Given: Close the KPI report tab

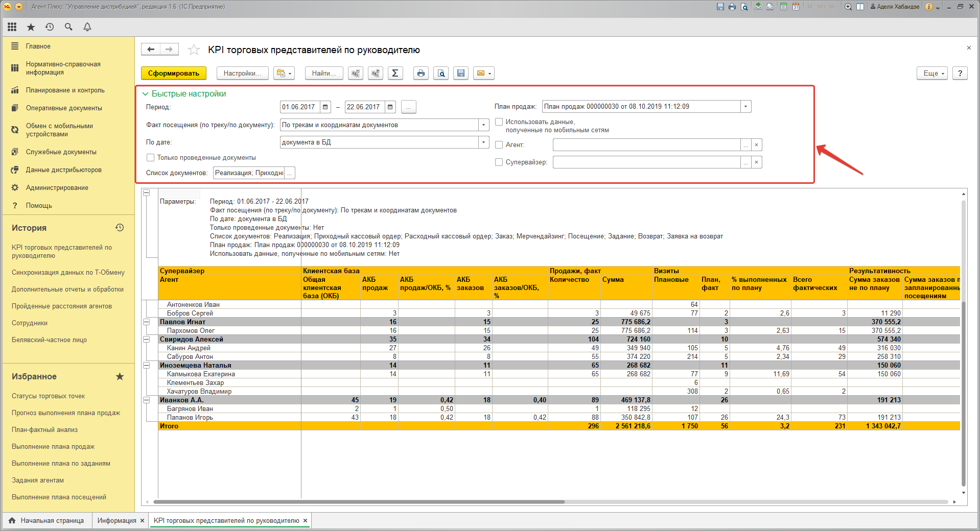Looking at the screenshot, I should [x=306, y=520].
